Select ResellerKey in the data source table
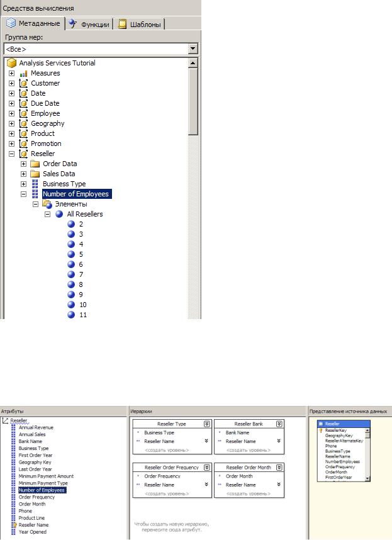 tap(335, 430)
